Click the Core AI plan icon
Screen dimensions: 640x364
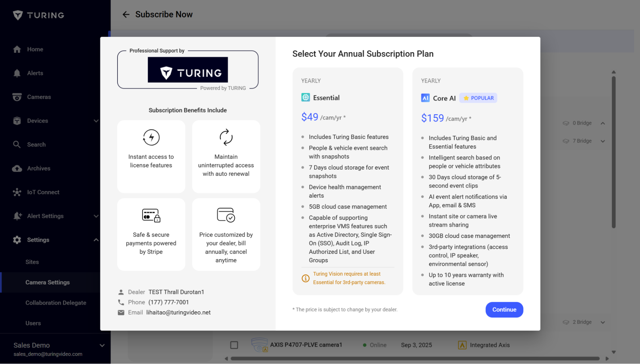[425, 98]
